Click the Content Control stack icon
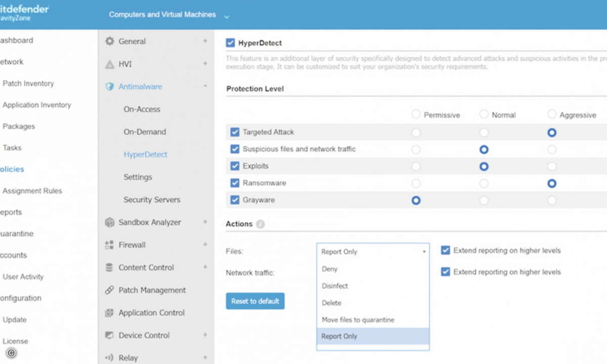607x364 pixels. pos(109,267)
